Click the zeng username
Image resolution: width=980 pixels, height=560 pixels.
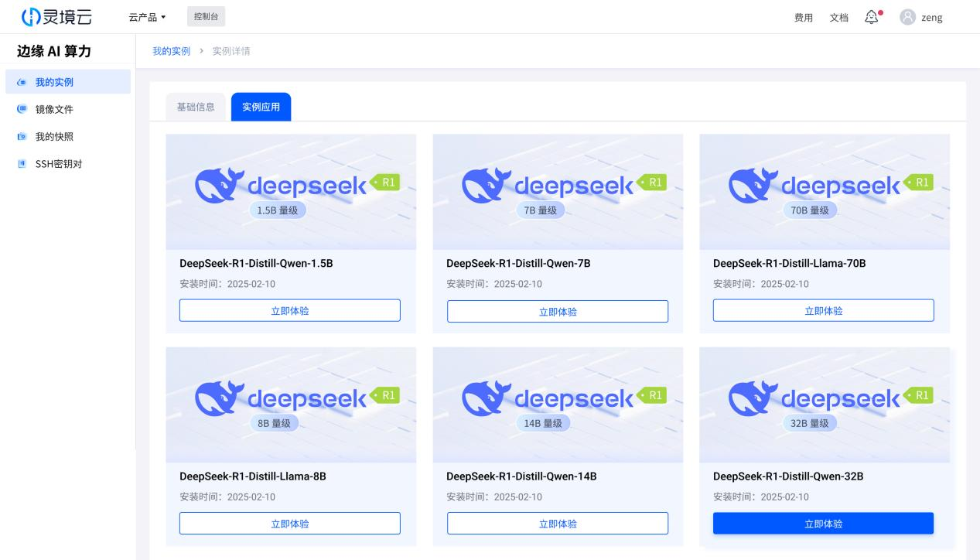(x=931, y=18)
